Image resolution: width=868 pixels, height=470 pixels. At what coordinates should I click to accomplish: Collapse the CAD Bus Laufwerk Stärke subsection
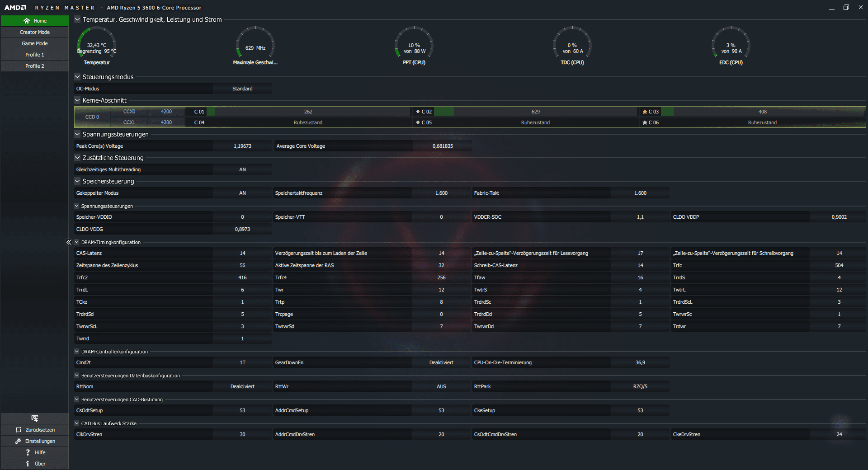click(77, 423)
